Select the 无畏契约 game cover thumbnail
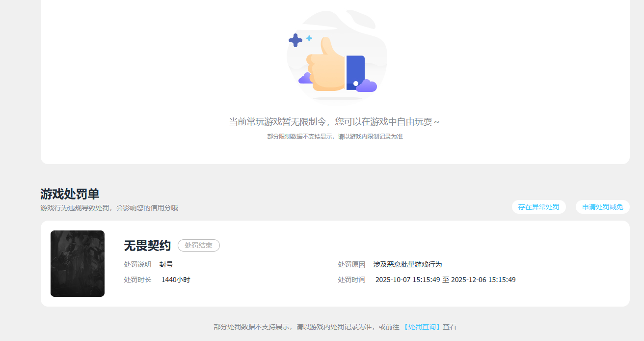The width and height of the screenshot is (644, 341). pos(78,264)
